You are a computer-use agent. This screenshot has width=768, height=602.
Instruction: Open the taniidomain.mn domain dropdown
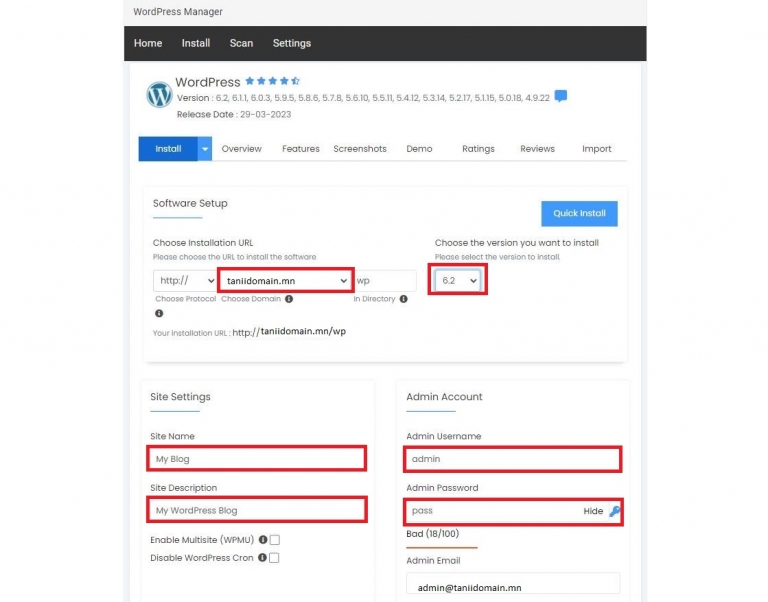click(286, 281)
